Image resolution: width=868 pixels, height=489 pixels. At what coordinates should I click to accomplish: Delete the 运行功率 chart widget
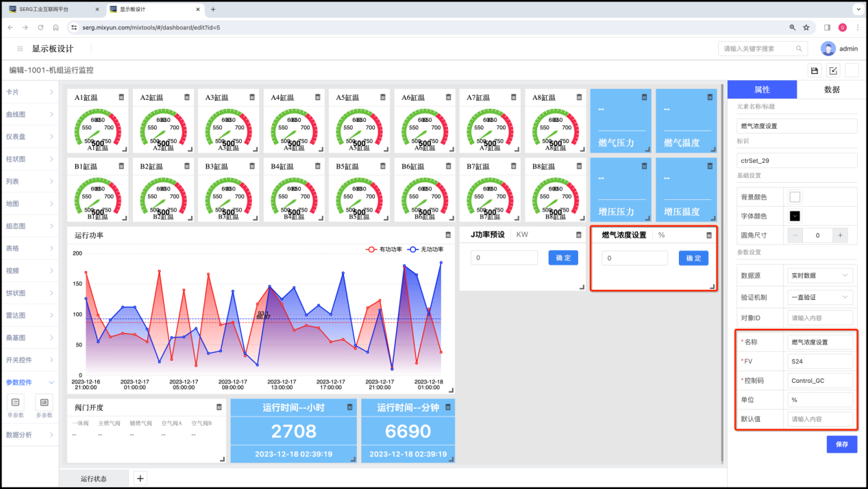click(x=448, y=235)
